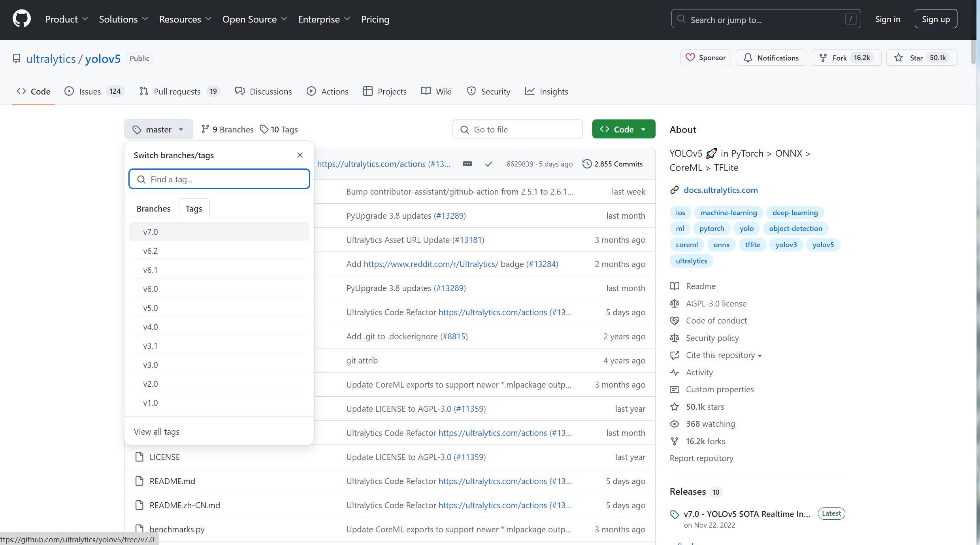The width and height of the screenshot is (980, 545).
Task: Click the Find a tag input field
Action: 219,179
